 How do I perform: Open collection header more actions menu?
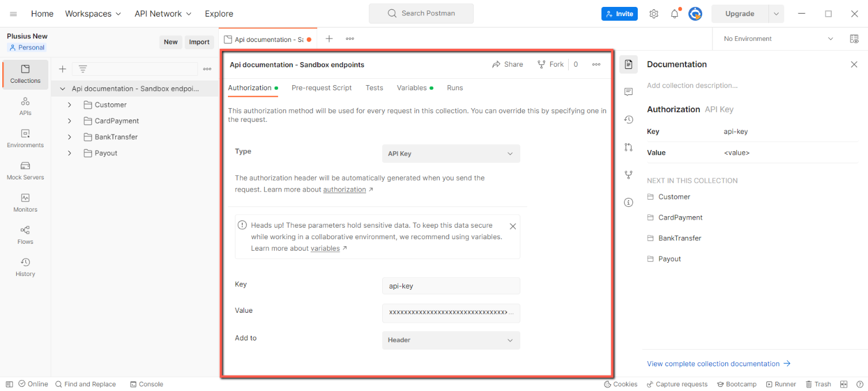(596, 64)
